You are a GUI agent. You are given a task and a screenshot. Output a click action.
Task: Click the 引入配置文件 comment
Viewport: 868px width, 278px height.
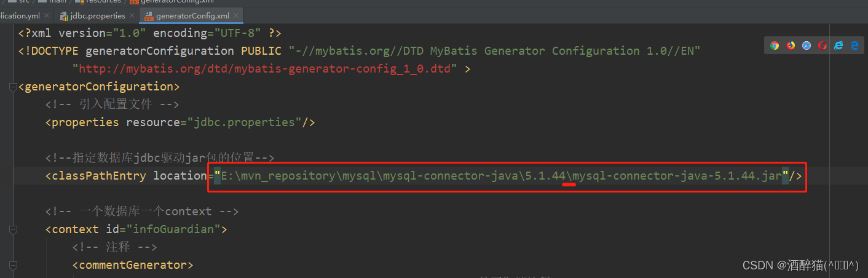click(x=112, y=105)
